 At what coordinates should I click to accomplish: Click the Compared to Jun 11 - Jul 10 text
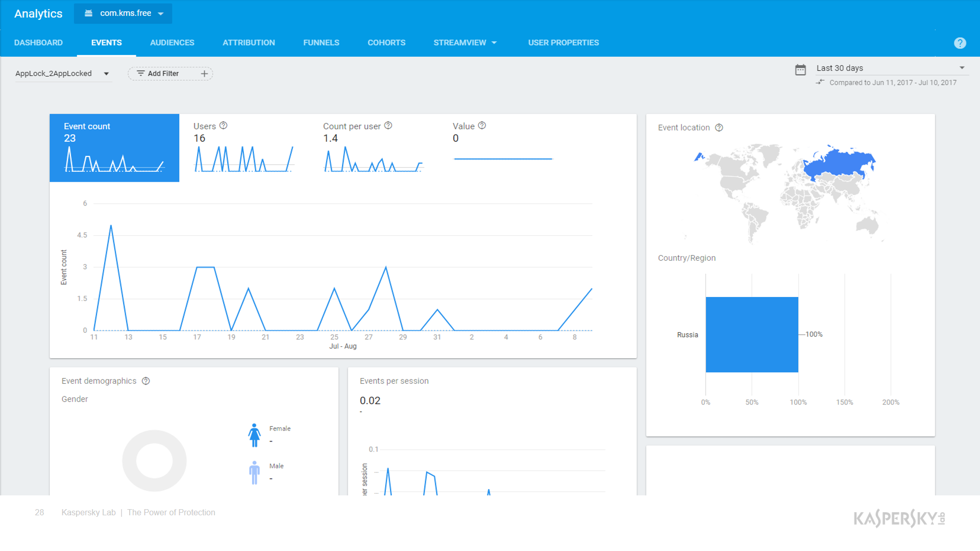(x=893, y=83)
